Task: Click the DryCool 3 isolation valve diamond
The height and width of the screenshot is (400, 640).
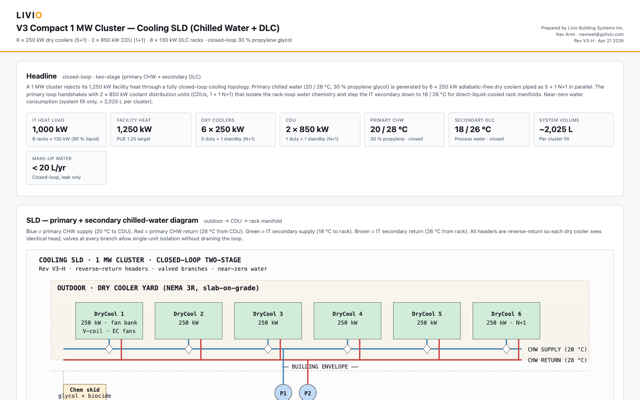Action: coord(268,349)
